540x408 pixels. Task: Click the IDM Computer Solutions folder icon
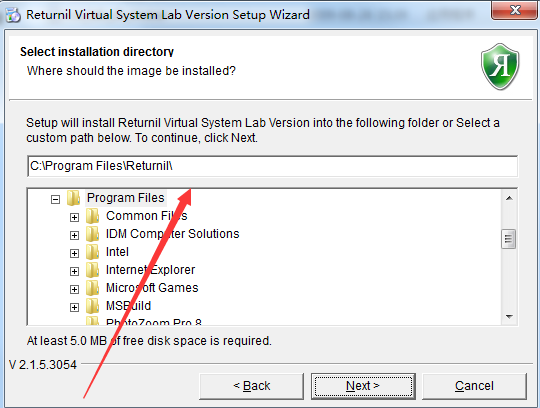[x=92, y=234]
